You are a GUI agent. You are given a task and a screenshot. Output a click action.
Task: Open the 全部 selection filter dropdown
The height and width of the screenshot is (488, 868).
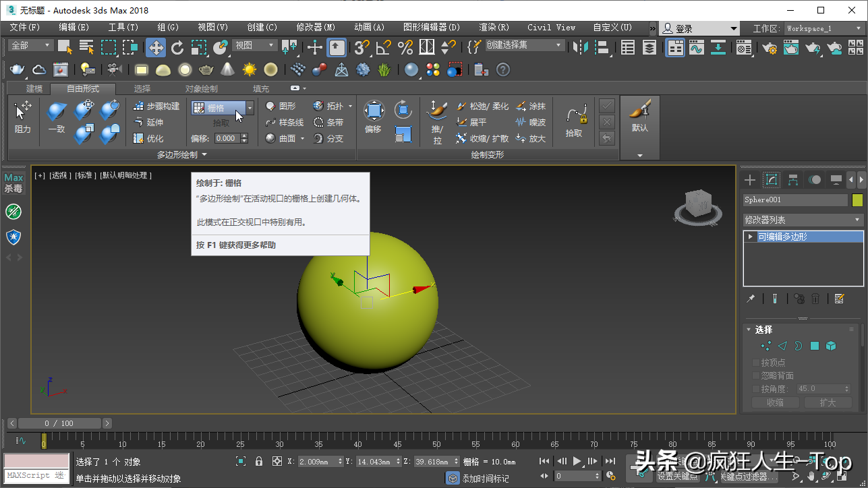[31, 45]
